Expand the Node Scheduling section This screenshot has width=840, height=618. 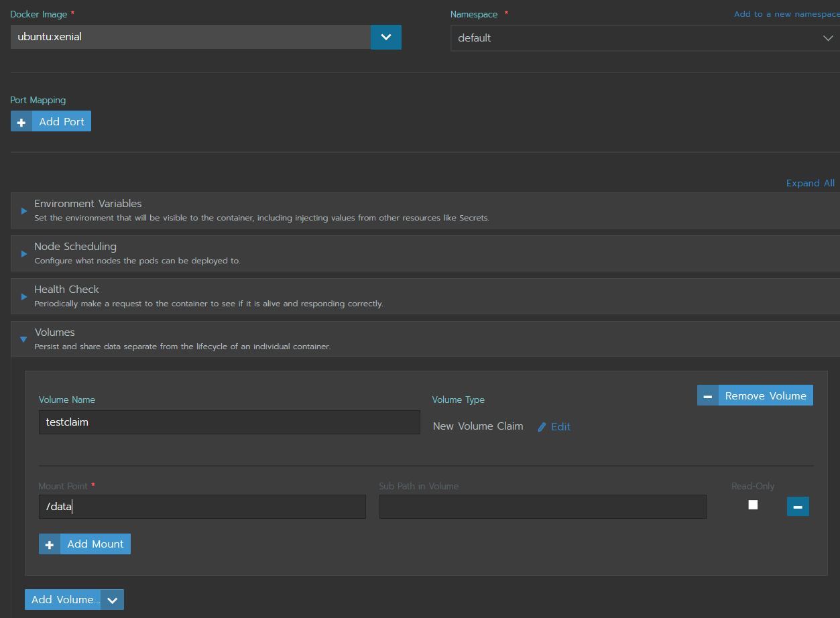(x=23, y=253)
